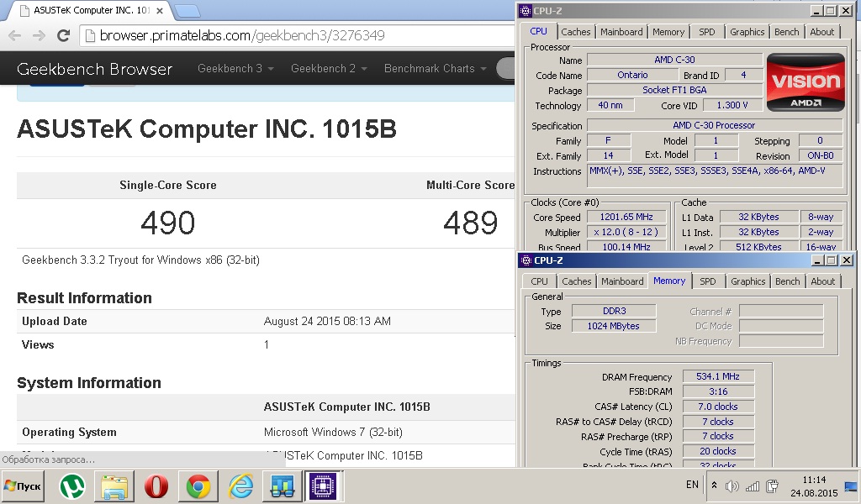Open Bench tab in lower CPU-Z window
This screenshot has height=504, width=861.
787,281
